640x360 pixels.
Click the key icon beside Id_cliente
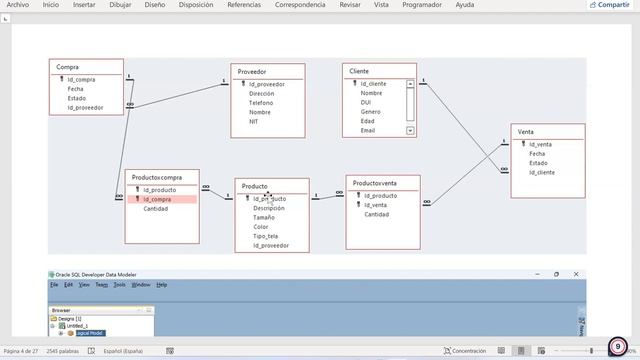(355, 83)
